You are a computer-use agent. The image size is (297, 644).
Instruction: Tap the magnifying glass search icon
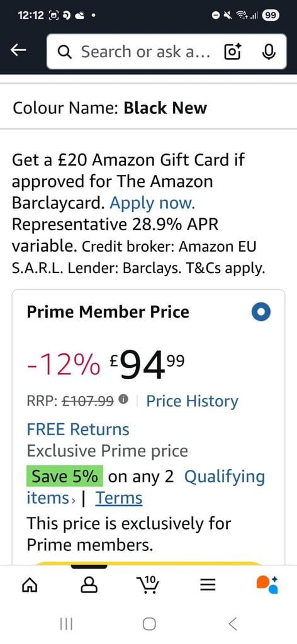65,52
